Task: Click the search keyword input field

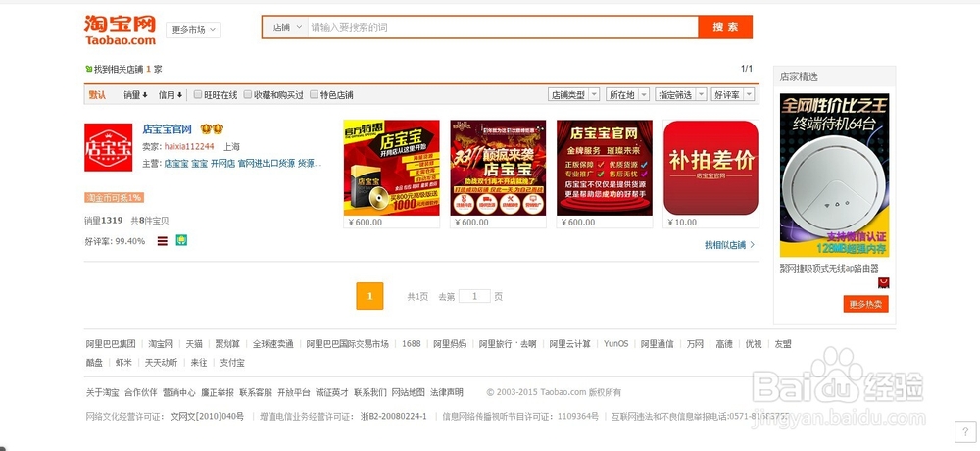Action: (x=503, y=26)
